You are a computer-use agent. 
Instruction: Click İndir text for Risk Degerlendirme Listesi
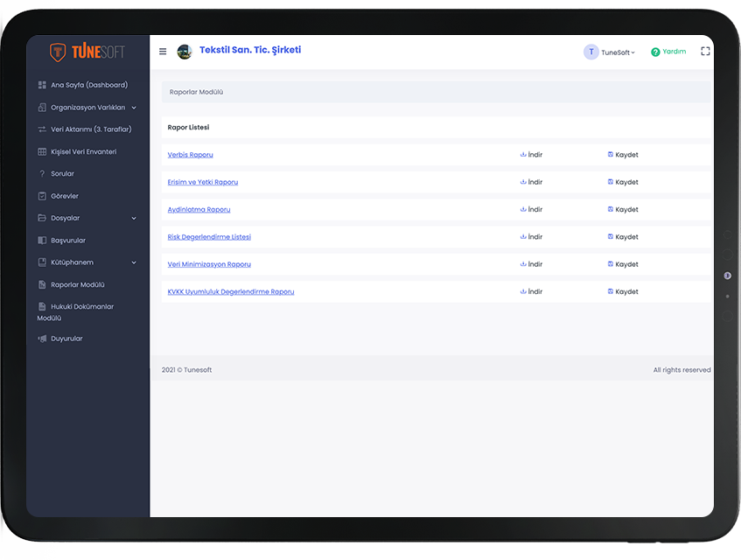coord(535,237)
